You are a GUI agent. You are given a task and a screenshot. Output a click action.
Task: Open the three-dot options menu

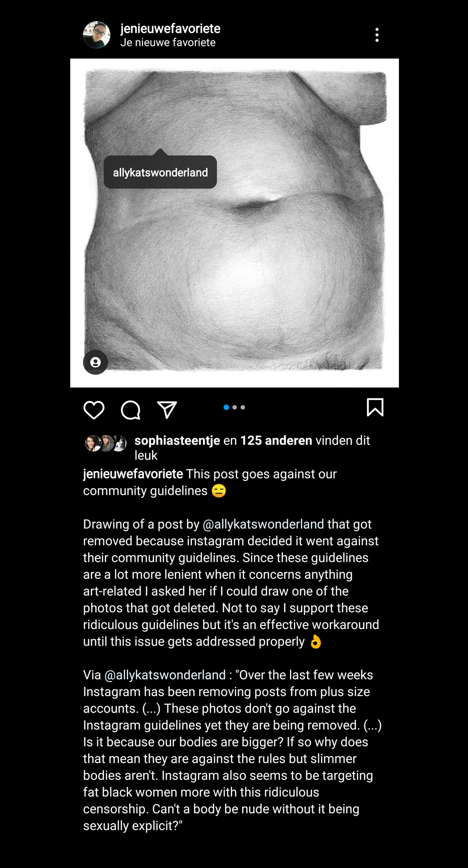click(377, 35)
